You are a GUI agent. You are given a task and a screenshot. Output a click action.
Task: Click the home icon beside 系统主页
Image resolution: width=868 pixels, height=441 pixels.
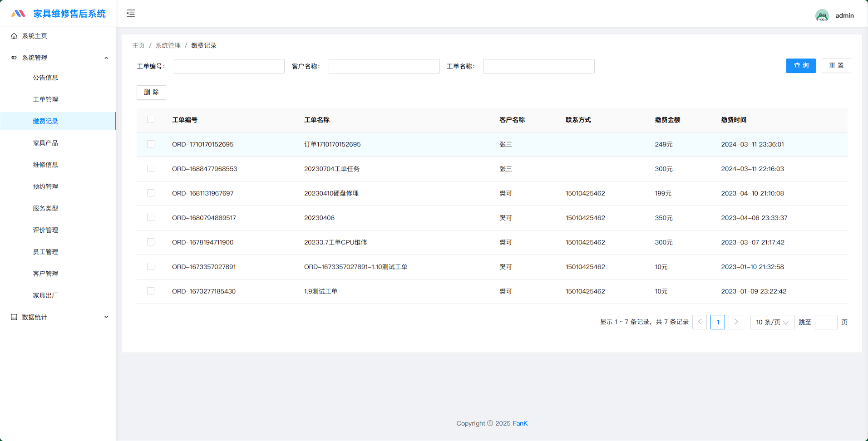point(14,36)
